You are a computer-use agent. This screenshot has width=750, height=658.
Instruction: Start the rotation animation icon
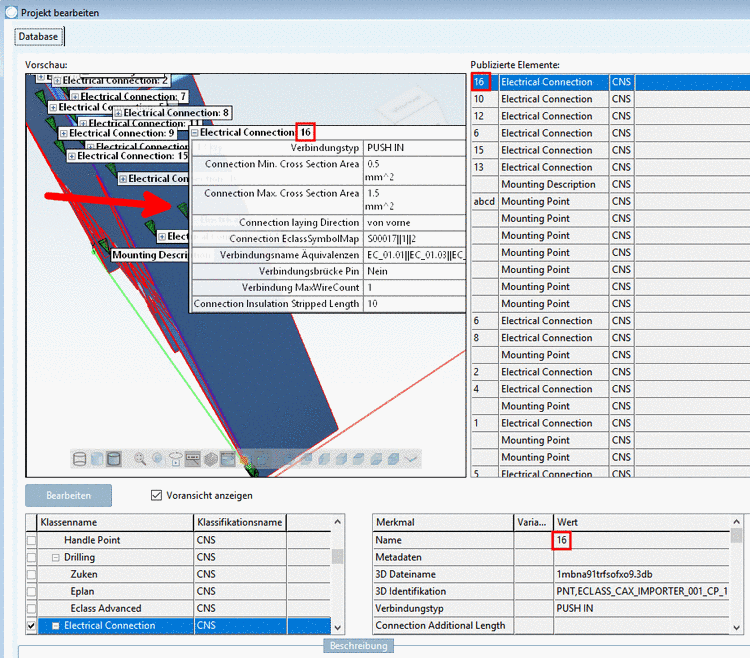176,459
